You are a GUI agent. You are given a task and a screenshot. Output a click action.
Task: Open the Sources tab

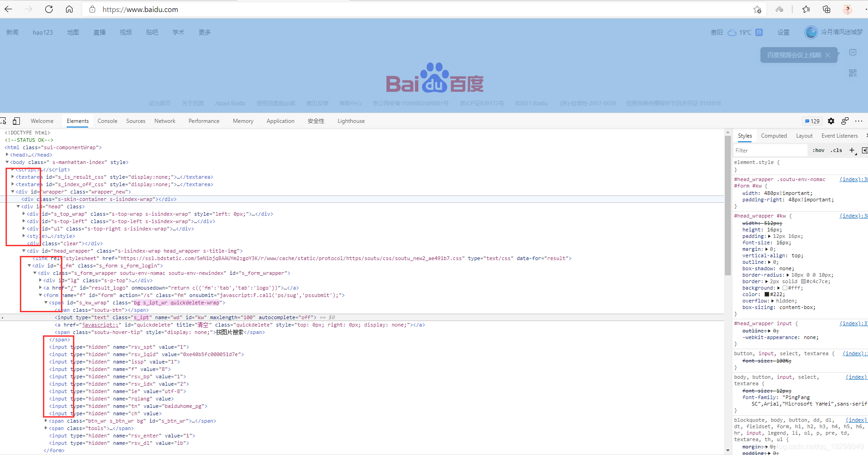tap(136, 121)
